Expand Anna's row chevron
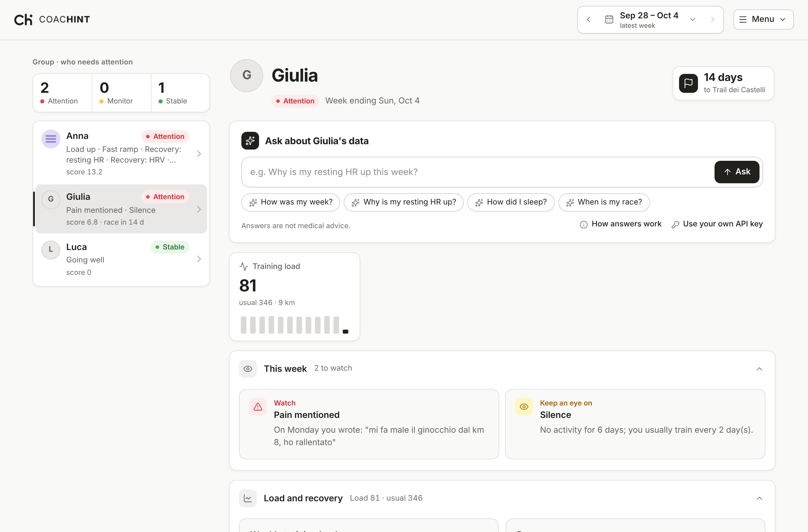Screen dimensions: 808x532 (199, 154)
